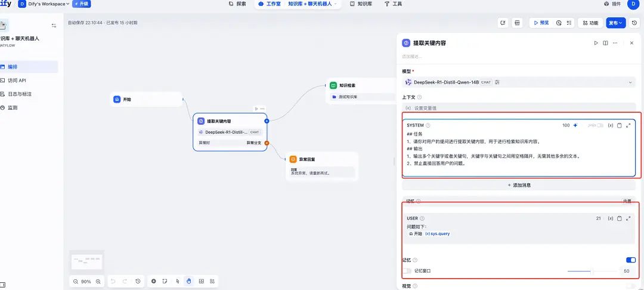Click the orange exception branch handle
The image size is (644, 290).
[267, 143]
